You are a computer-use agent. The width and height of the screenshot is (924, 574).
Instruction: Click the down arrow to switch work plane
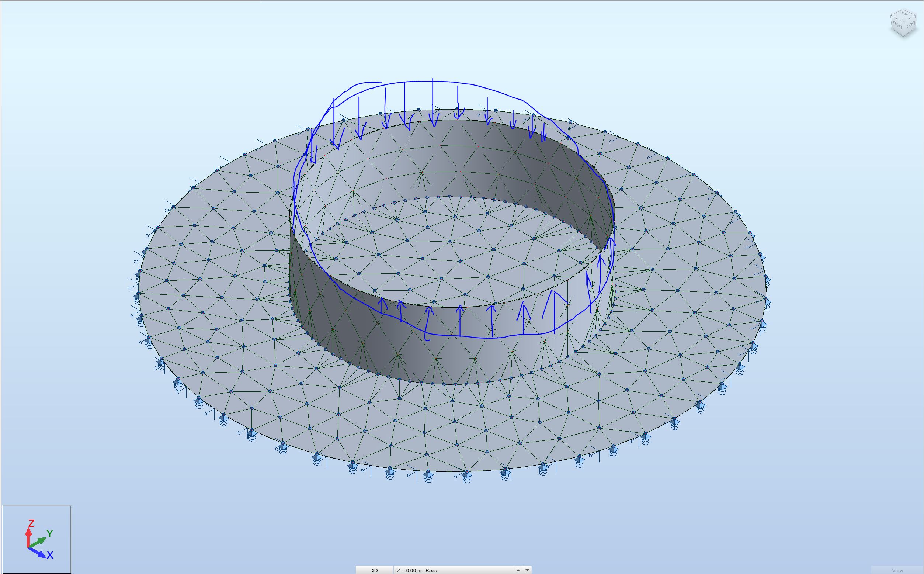[x=527, y=570]
